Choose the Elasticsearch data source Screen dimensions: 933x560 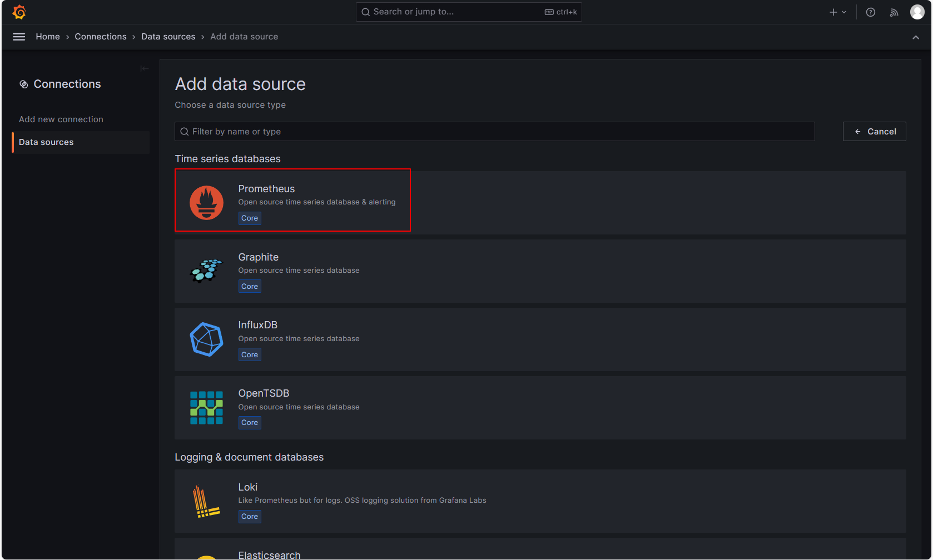[540, 549]
